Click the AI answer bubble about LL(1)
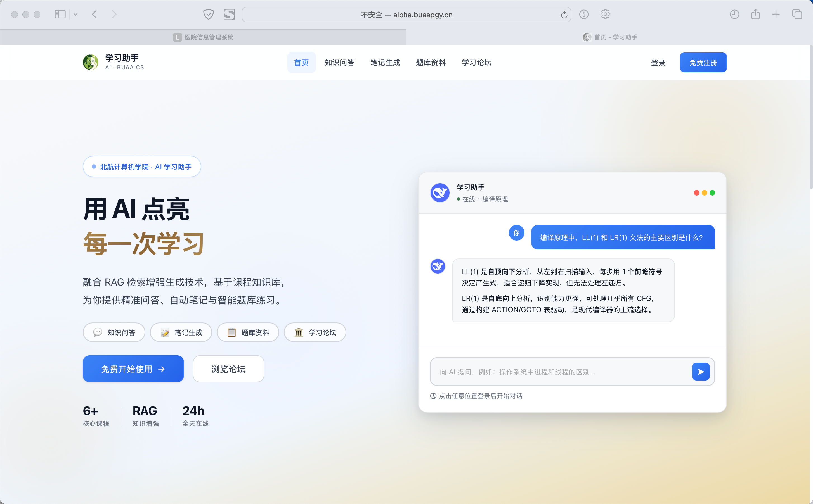Viewport: 813px width, 504px height. [563, 290]
